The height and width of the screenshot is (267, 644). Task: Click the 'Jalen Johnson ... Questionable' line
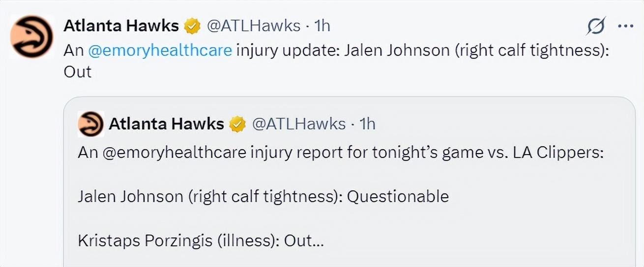263,197
